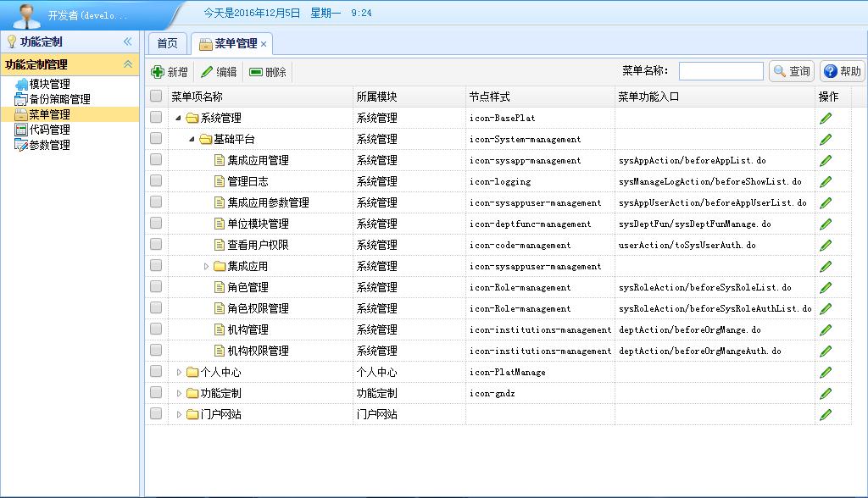Click the edit pencil for 管理日志 row
The width and height of the screenshot is (868, 498).
pos(826,181)
